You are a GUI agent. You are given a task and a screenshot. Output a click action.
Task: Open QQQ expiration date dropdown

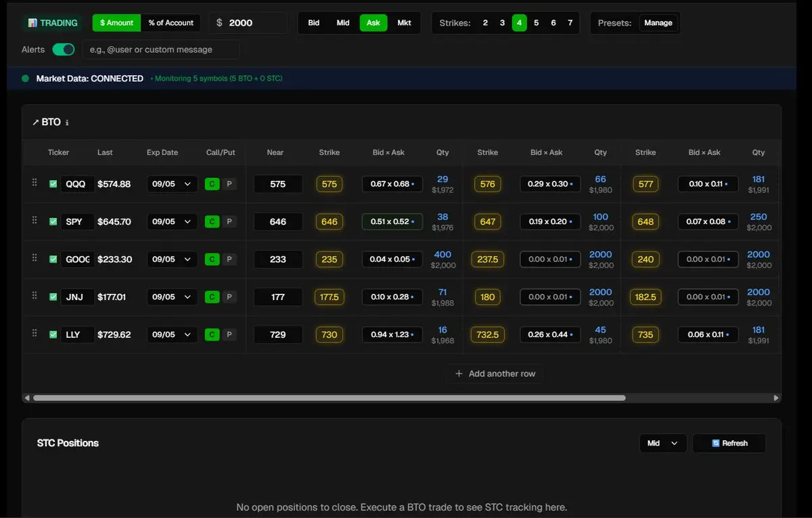pyautogui.click(x=172, y=184)
